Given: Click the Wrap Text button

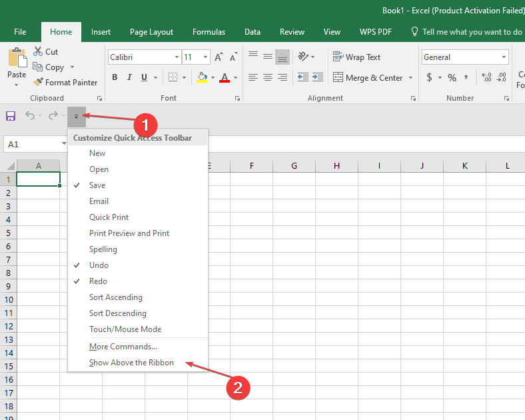Looking at the screenshot, I should tap(357, 57).
